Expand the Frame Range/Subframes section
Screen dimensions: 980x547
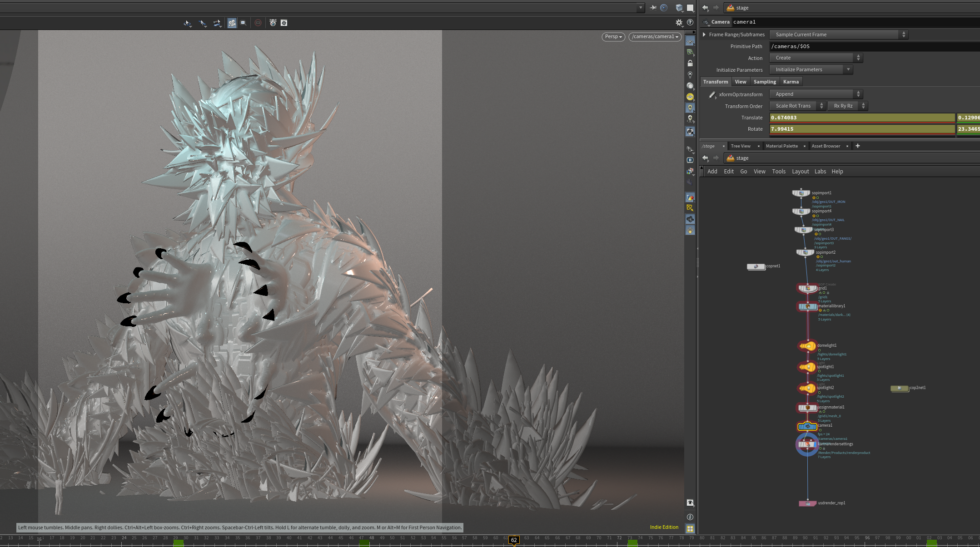click(x=704, y=34)
